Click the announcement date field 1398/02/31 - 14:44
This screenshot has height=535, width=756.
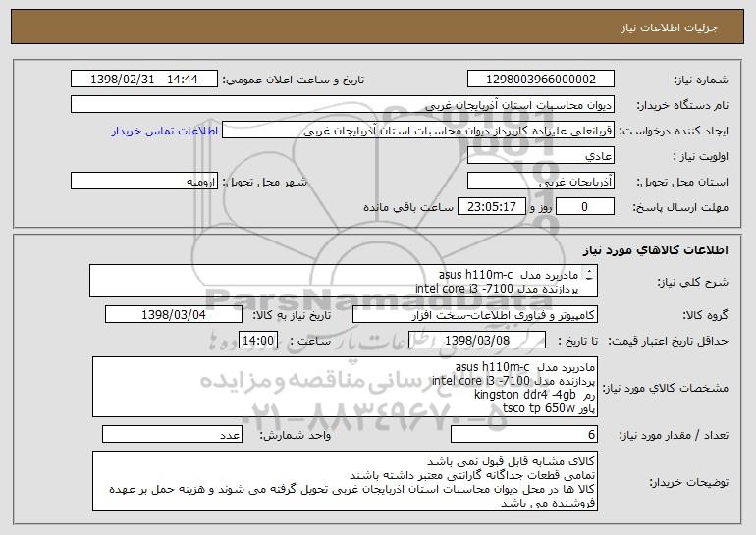point(144,79)
